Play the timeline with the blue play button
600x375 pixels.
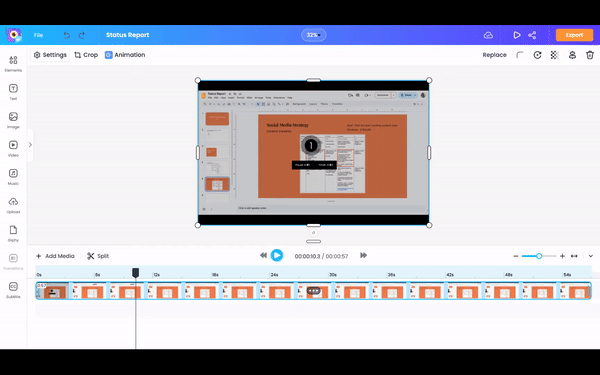277,255
